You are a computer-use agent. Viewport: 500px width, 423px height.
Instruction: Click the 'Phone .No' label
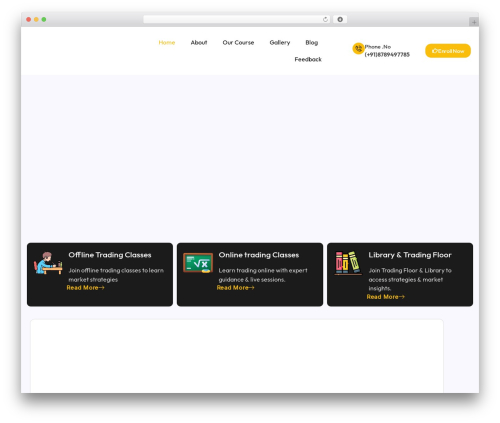(x=378, y=47)
